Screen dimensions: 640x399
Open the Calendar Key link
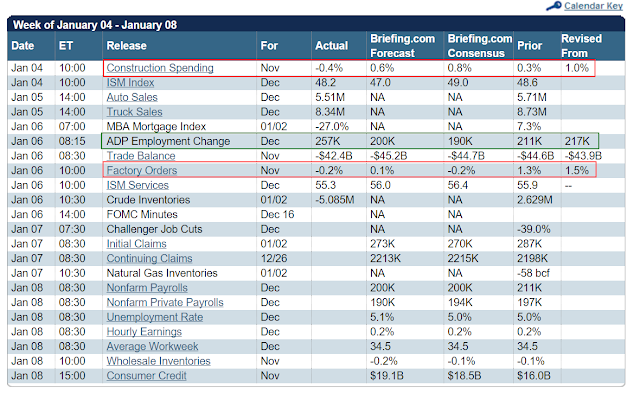click(593, 6)
